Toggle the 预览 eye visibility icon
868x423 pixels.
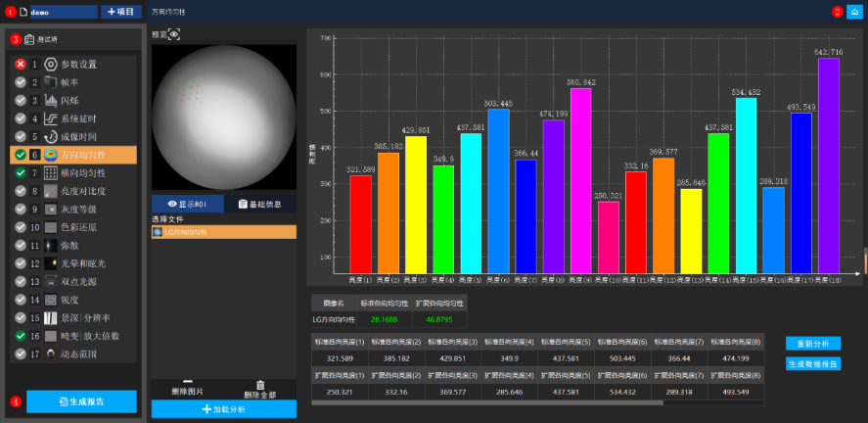click(174, 34)
